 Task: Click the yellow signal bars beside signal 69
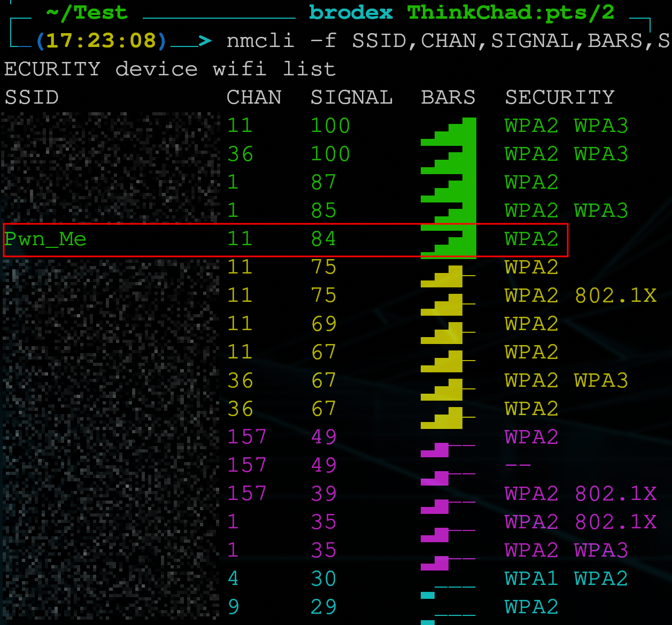point(448,332)
